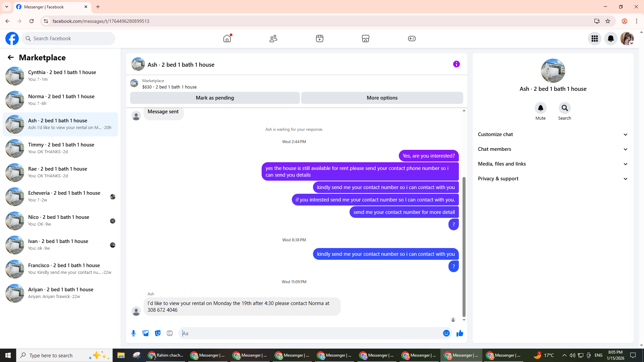This screenshot has width=644, height=362.
Task: Attach a photo using the image icon
Action: tap(146, 333)
